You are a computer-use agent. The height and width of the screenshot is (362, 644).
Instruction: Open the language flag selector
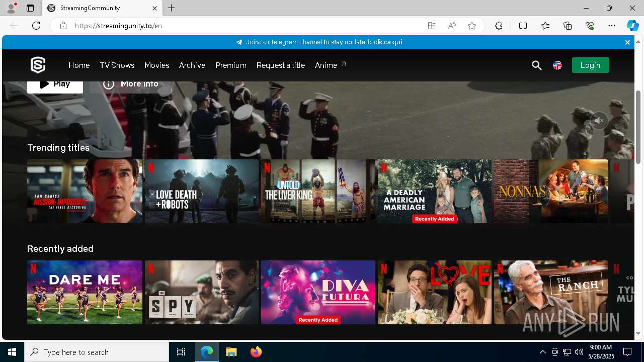(557, 65)
